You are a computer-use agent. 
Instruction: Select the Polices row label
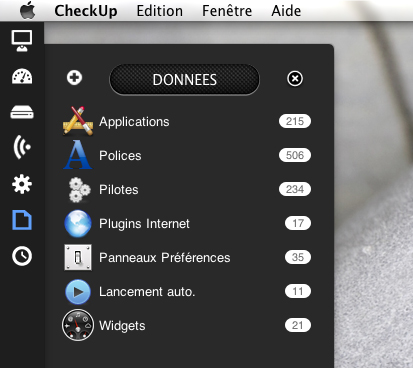120,156
